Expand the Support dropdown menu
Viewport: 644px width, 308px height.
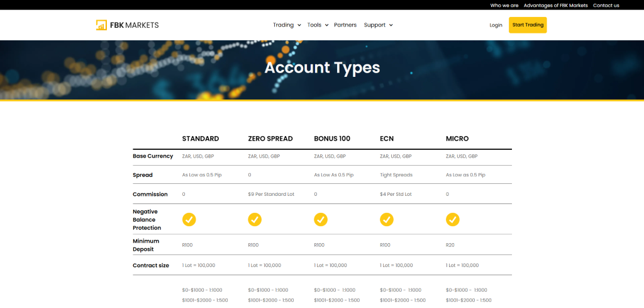[378, 25]
